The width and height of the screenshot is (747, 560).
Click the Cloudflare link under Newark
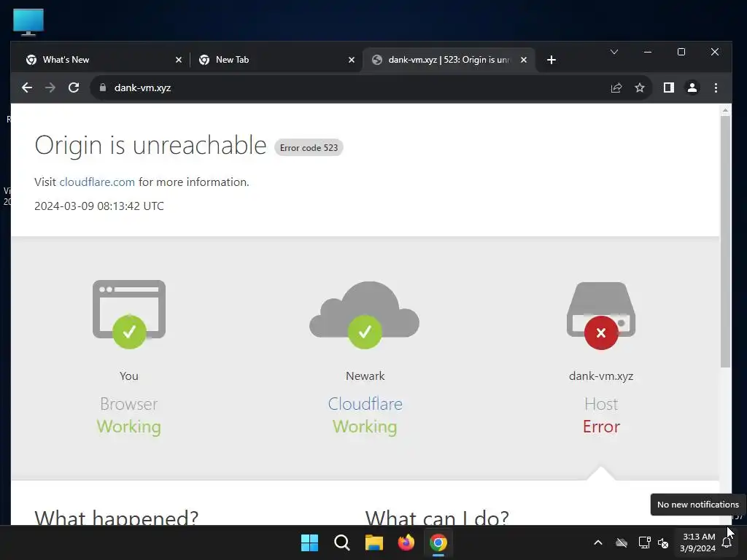click(x=365, y=404)
